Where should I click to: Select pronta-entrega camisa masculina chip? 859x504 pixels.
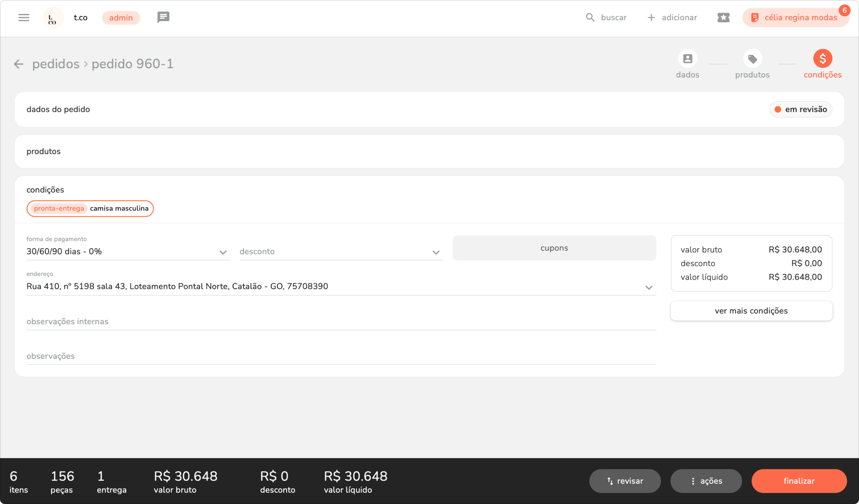coord(90,209)
